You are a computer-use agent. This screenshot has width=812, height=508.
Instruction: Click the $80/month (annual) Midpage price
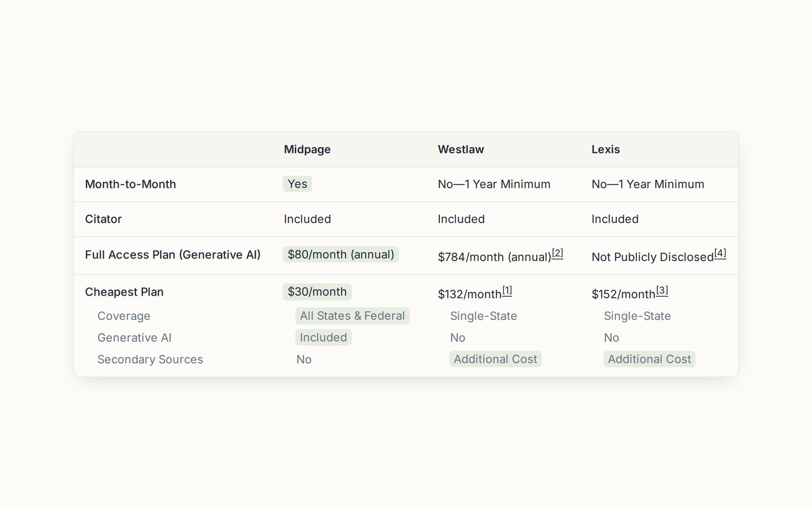point(341,254)
